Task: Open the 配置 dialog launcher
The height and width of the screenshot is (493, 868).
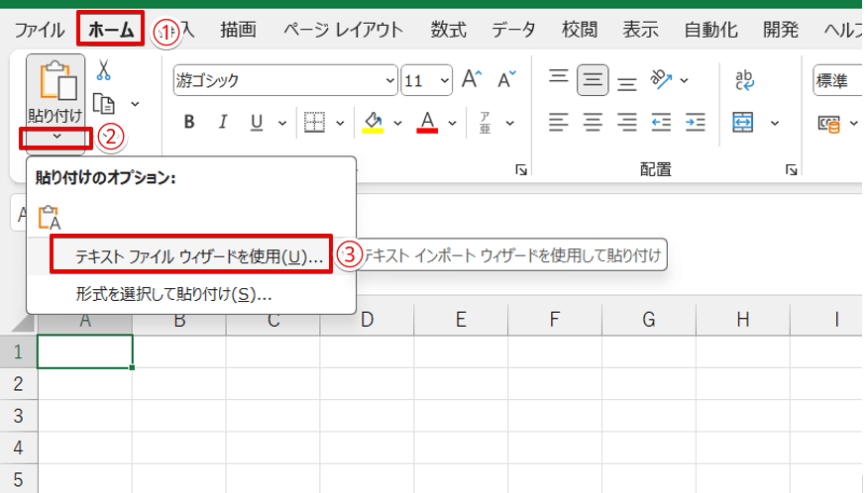Action: 791,170
